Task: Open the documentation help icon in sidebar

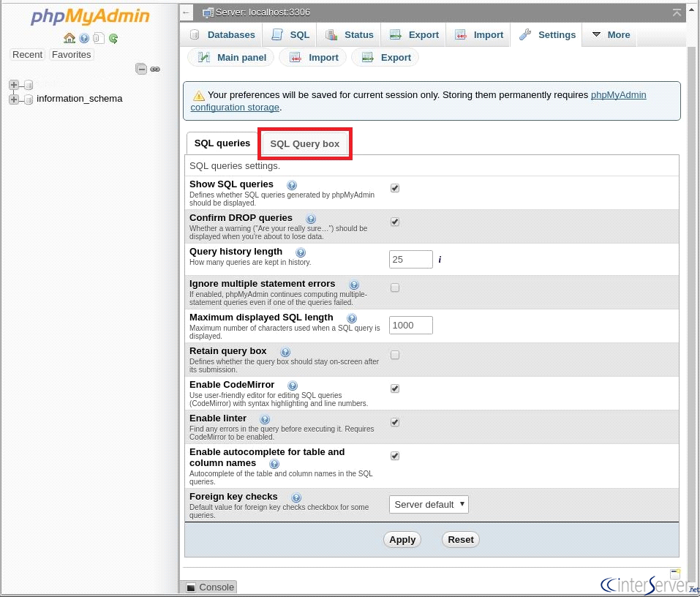Action: pyautogui.click(x=84, y=38)
